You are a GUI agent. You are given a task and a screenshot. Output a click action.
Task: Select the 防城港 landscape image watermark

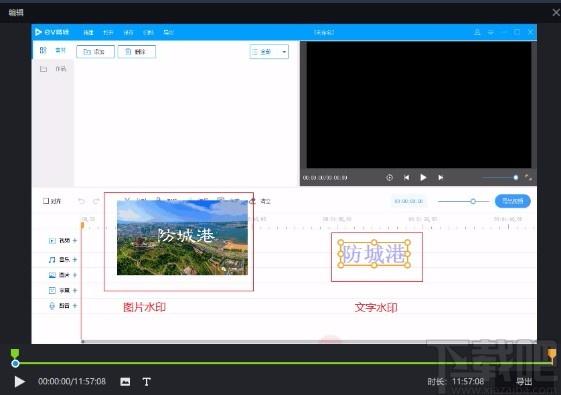pyautogui.click(x=182, y=238)
